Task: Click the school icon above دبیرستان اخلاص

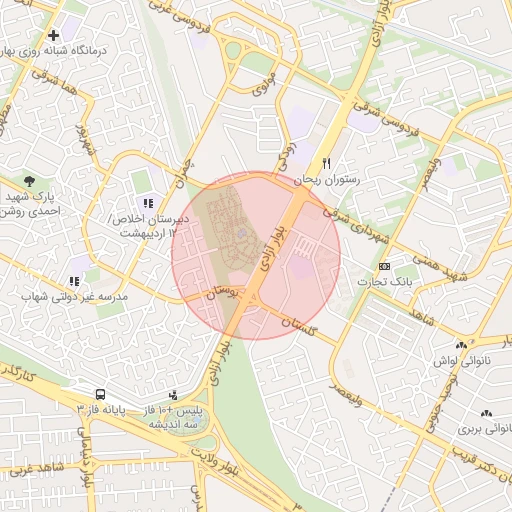Action: 149,203
